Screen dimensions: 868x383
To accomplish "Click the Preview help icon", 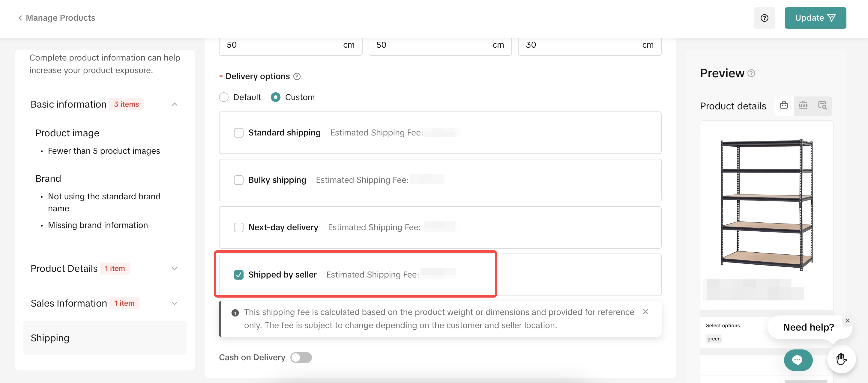I will pyautogui.click(x=751, y=73).
